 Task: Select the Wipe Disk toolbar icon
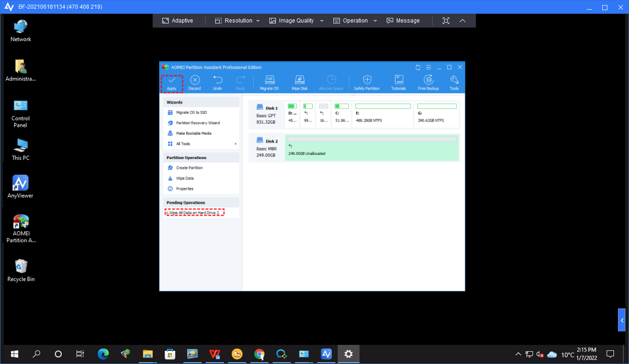tap(299, 83)
